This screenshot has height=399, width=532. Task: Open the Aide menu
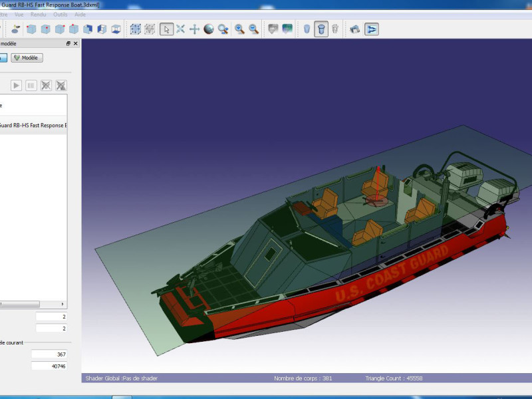click(x=80, y=15)
